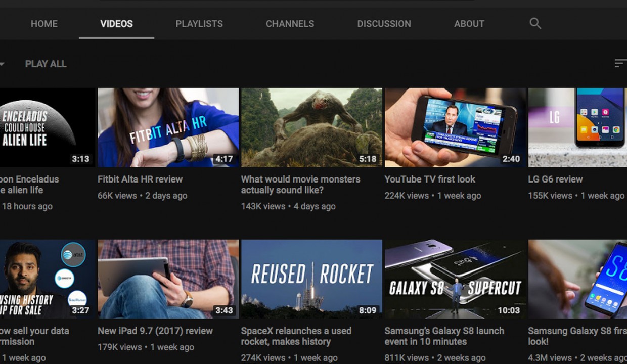
Task: Click the 8:09 duration badge on Reused Rocket video
Action: point(368,310)
